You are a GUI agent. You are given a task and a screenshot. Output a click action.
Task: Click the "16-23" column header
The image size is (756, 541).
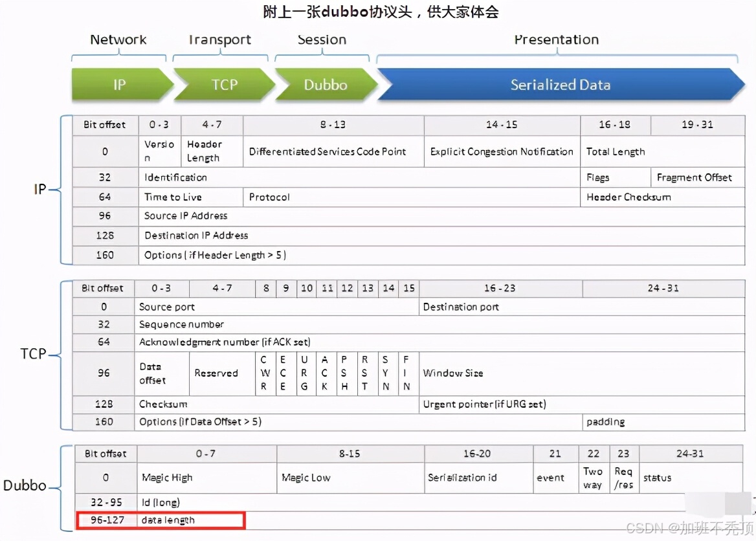(500, 289)
